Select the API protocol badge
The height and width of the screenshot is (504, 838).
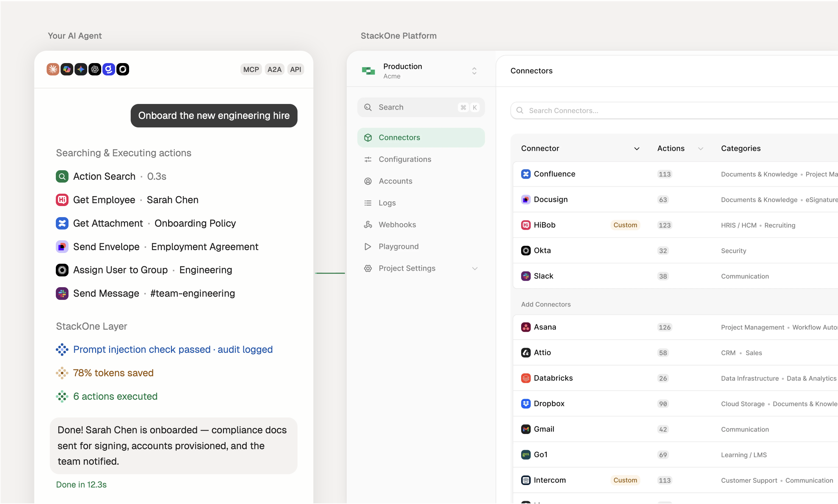(295, 69)
